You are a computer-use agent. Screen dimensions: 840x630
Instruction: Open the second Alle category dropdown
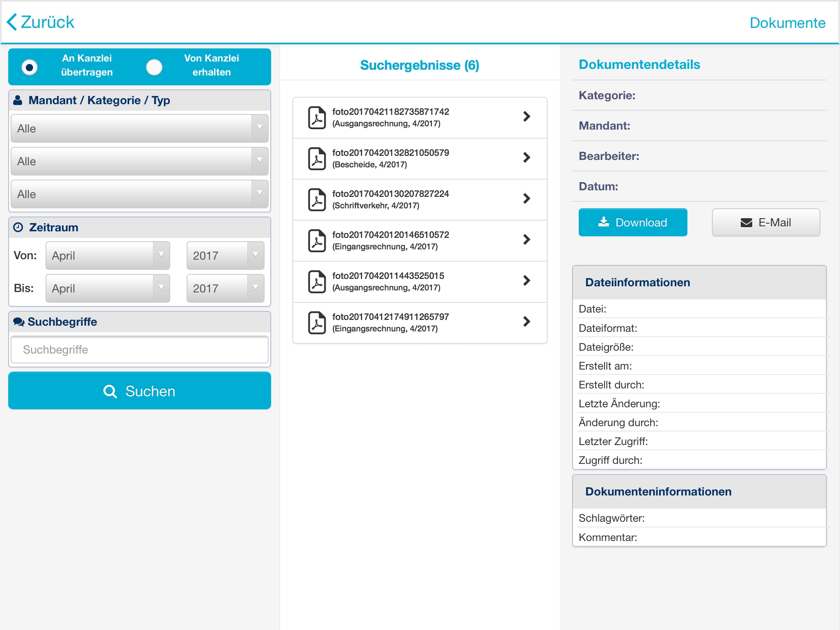coord(139,162)
